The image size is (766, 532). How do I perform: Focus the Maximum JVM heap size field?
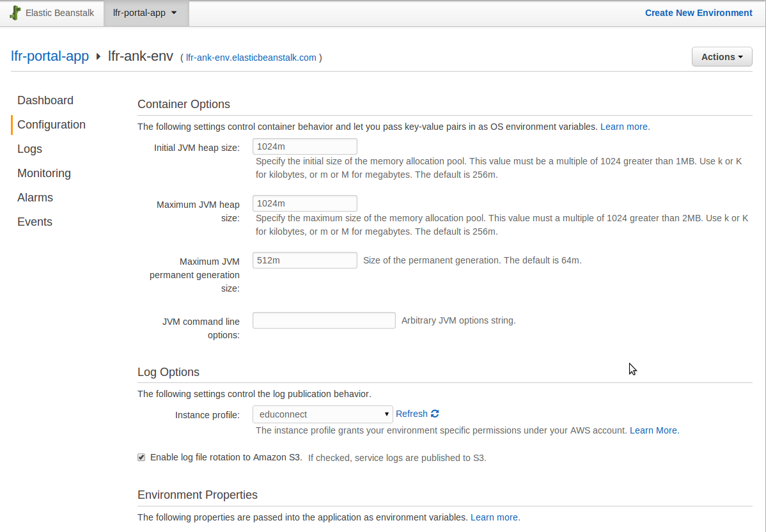pyautogui.click(x=305, y=203)
